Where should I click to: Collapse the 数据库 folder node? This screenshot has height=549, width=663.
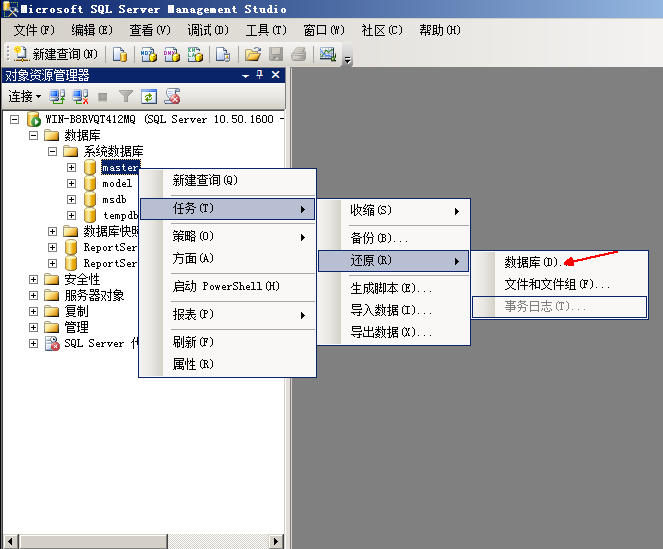33,135
